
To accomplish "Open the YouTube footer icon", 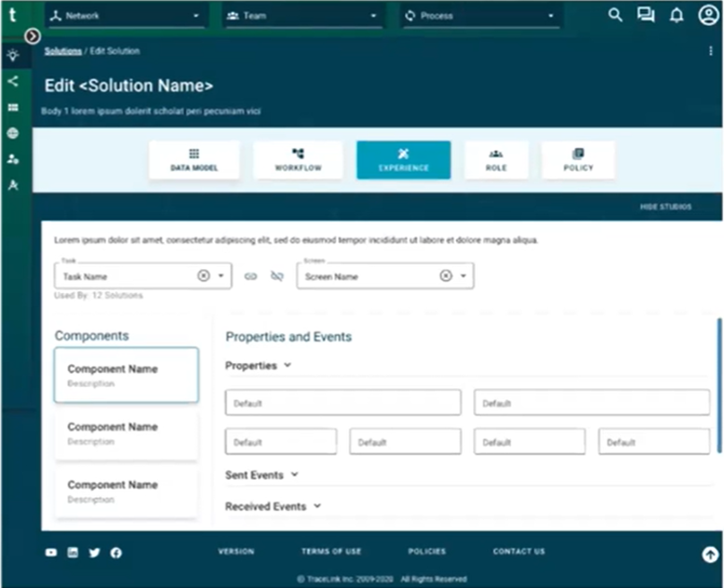I will (51, 552).
